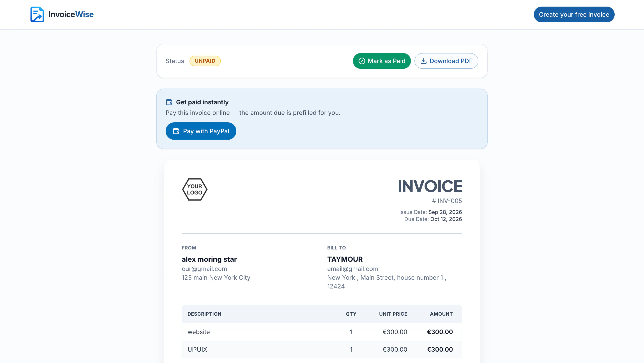Screen dimensions: 644x363
Task: Click sender email our@gmail.com
Action: coord(204,269)
